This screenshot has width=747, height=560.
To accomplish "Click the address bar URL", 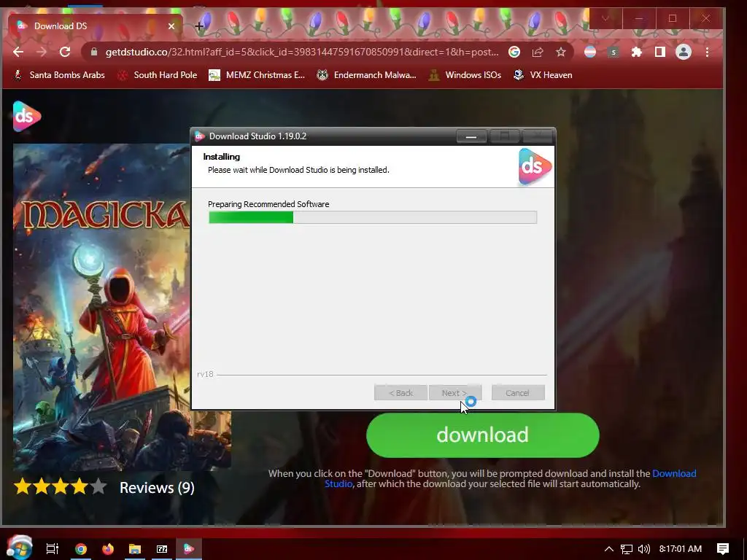I will point(302,52).
